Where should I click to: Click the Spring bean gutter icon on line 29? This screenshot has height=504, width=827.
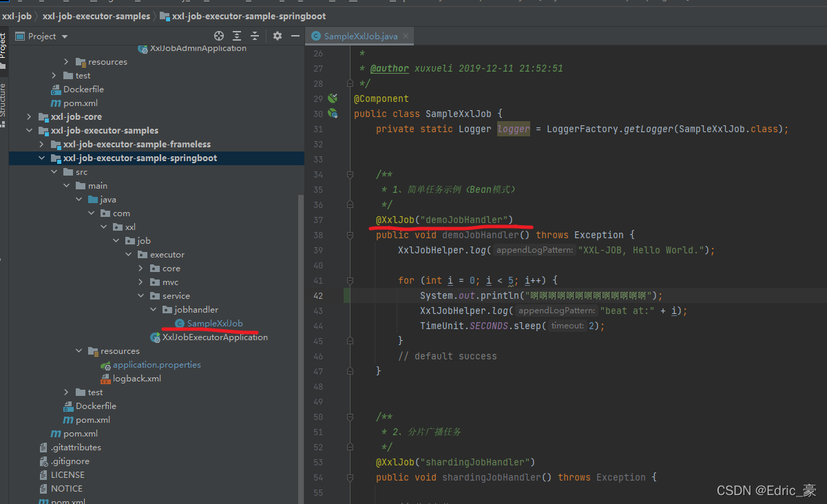pos(333,98)
